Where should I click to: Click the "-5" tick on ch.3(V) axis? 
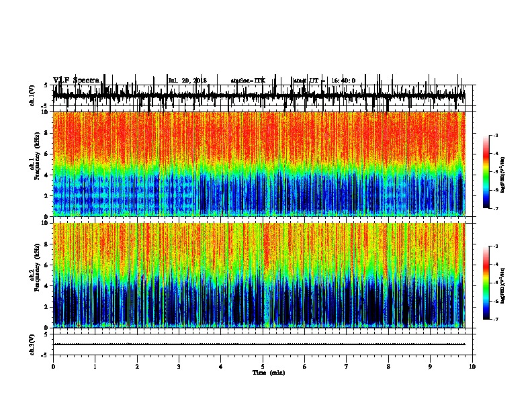tap(46, 355)
